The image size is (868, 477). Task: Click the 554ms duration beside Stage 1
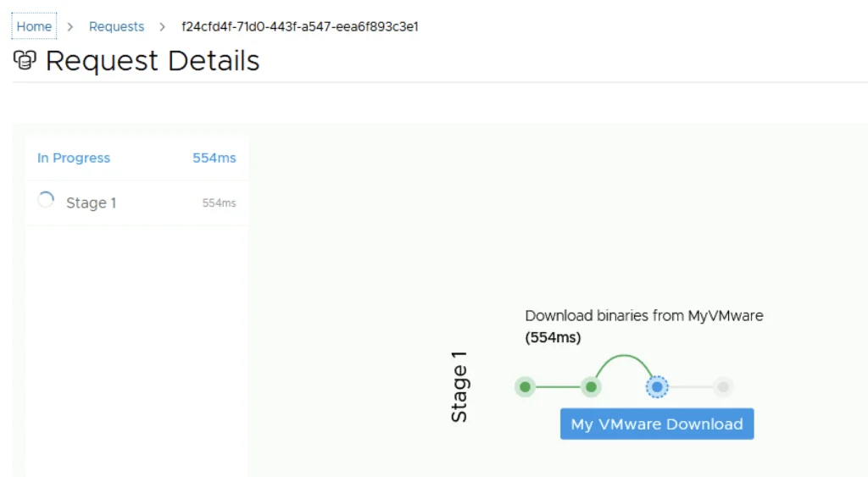tap(220, 203)
